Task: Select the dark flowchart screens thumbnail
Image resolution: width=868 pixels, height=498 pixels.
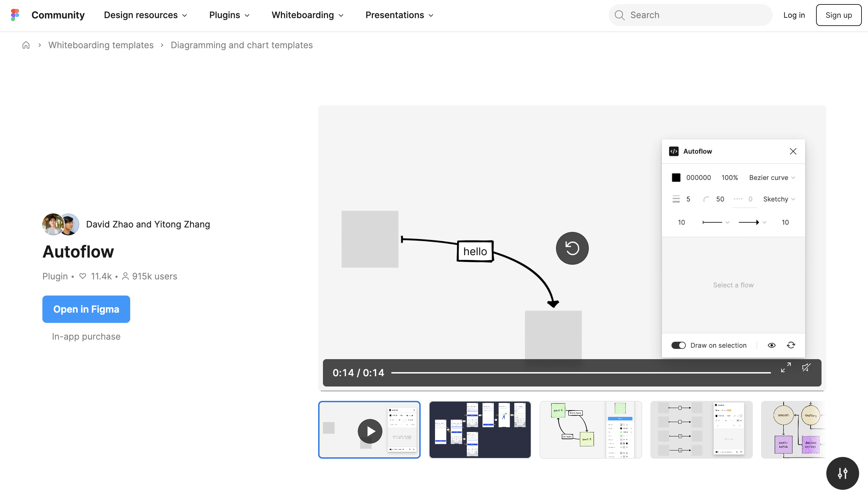Action: tap(480, 430)
